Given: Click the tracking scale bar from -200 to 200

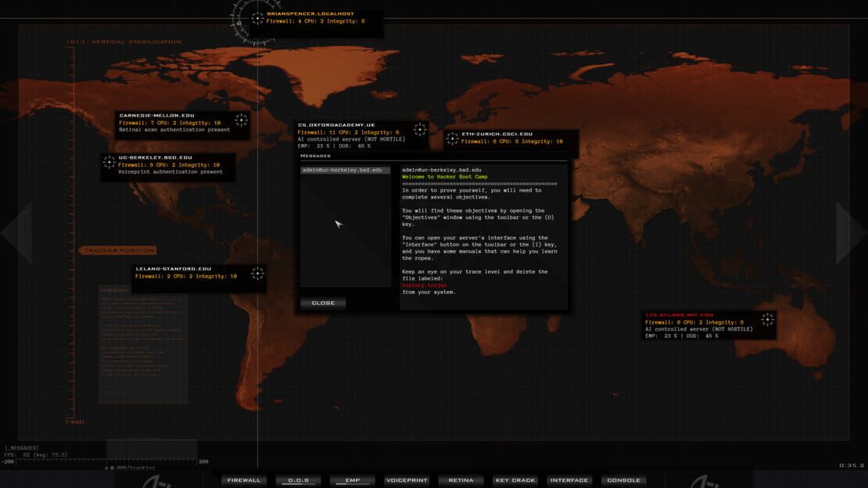Looking at the screenshot, I should (x=106, y=461).
